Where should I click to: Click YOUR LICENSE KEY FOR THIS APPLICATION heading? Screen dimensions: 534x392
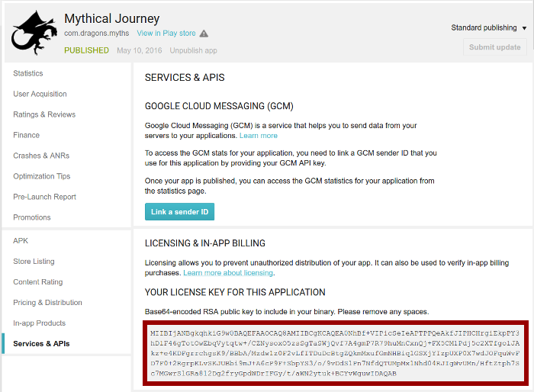[x=235, y=292]
